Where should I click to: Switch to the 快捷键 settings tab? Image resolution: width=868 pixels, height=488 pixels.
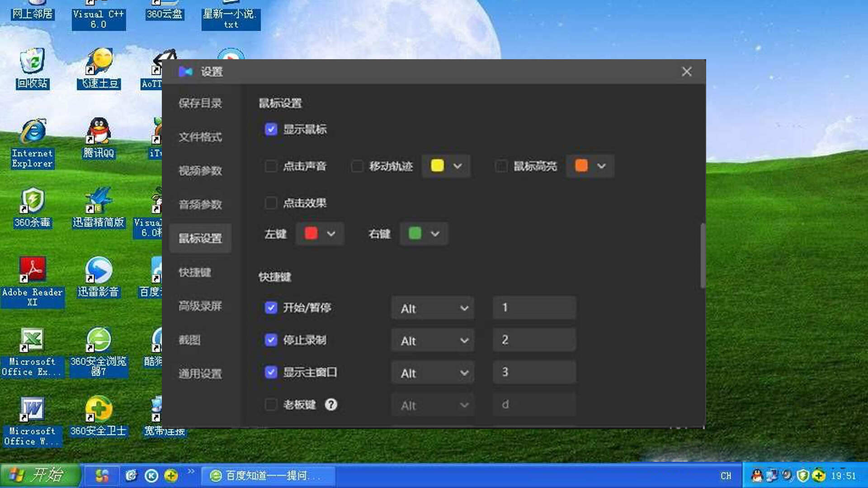pos(195,272)
